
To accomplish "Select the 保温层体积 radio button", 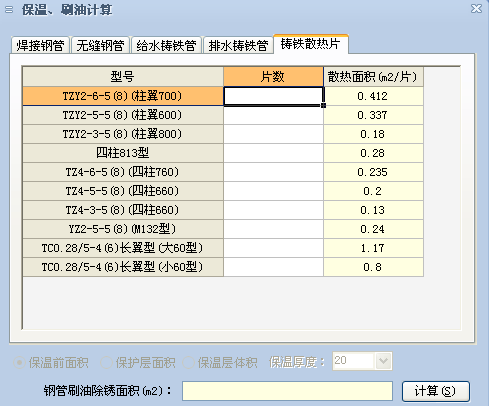I will (x=220, y=362).
